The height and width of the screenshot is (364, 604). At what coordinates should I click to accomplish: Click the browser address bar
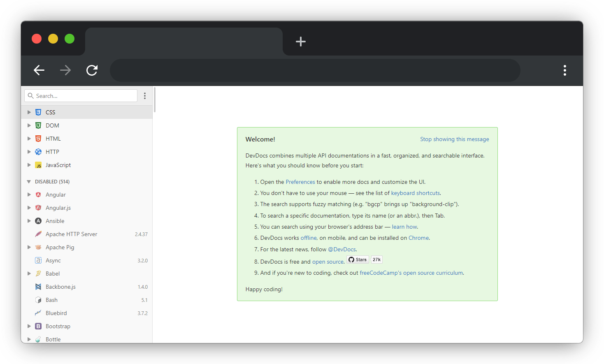pyautogui.click(x=315, y=70)
